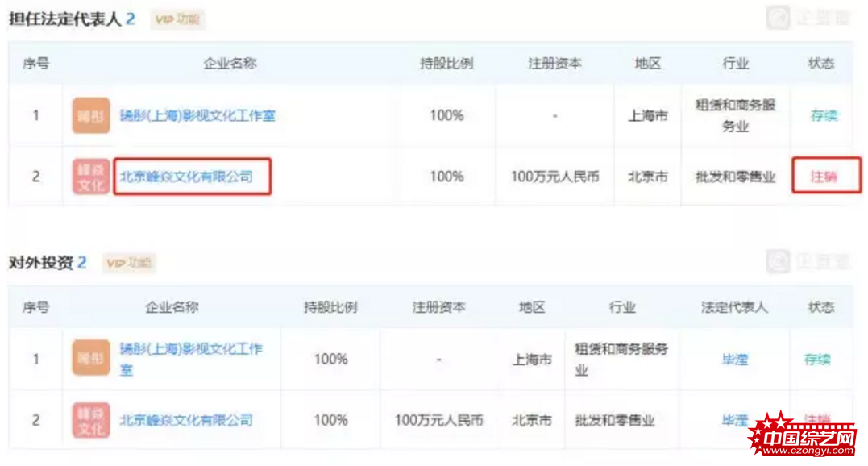Screen dimensions: 868x466
Task: Click 上海市 cell in 担任法定代表人 table
Action: pyautogui.click(x=648, y=115)
